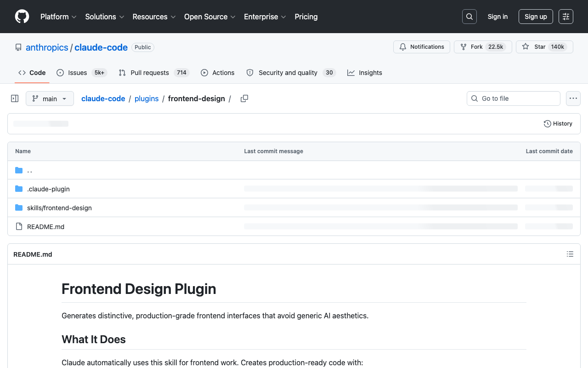Click the Security counter 30
Image resolution: width=588 pixels, height=368 pixels.
tap(329, 73)
